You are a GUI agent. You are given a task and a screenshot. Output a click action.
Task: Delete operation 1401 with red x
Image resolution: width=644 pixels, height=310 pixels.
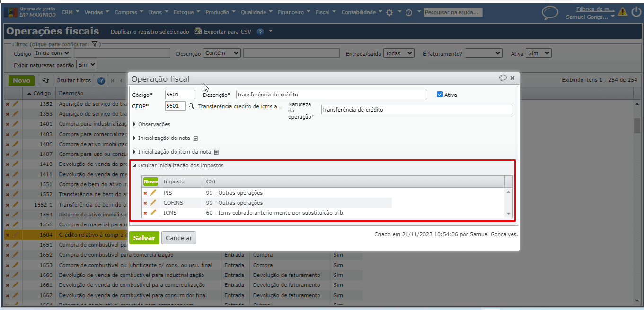pyautogui.click(x=7, y=124)
